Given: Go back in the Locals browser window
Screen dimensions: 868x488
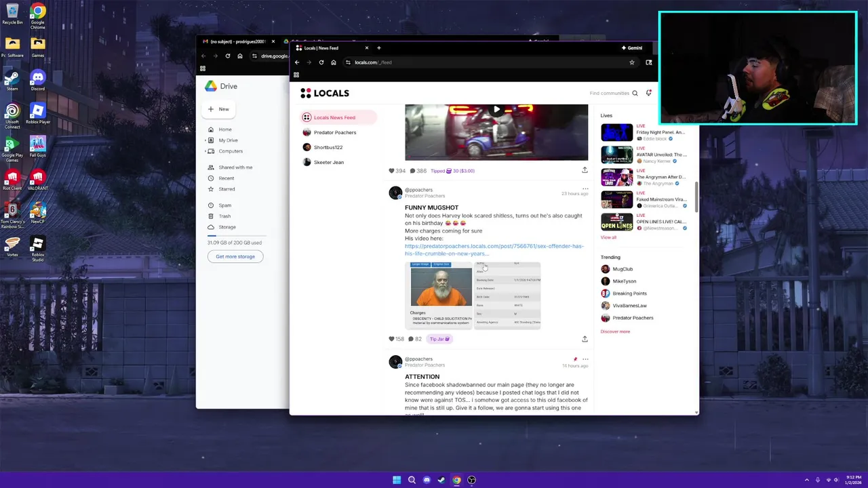Looking at the screenshot, I should tap(297, 62).
